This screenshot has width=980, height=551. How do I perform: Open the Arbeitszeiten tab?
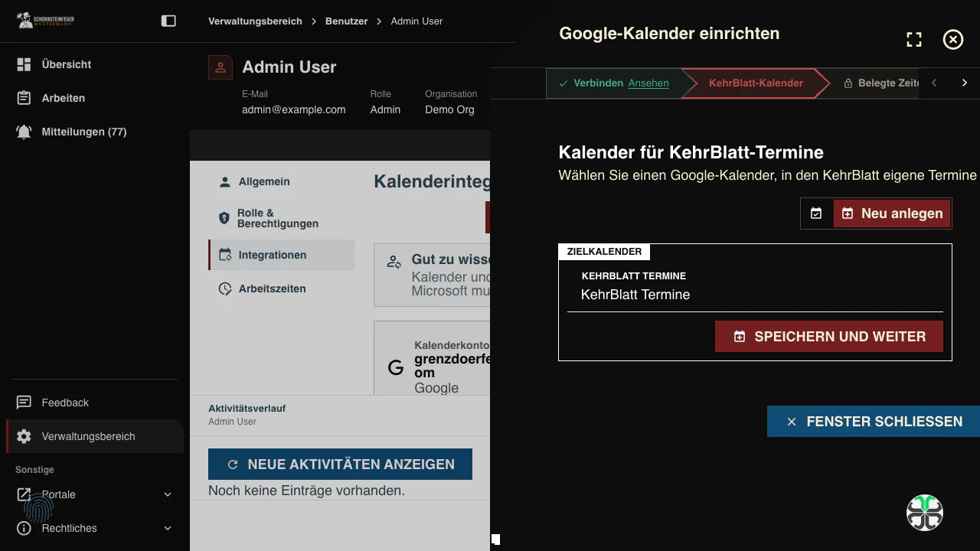click(x=282, y=289)
